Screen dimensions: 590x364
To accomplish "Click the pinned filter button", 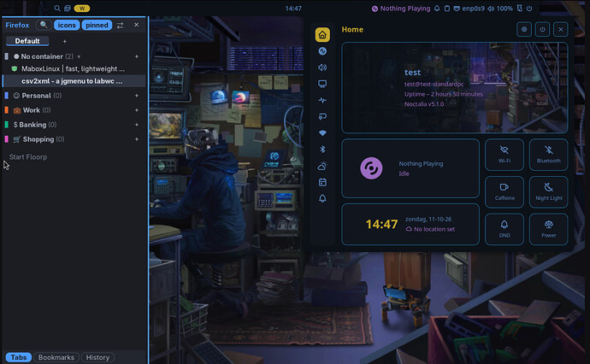I will pyautogui.click(x=97, y=25).
